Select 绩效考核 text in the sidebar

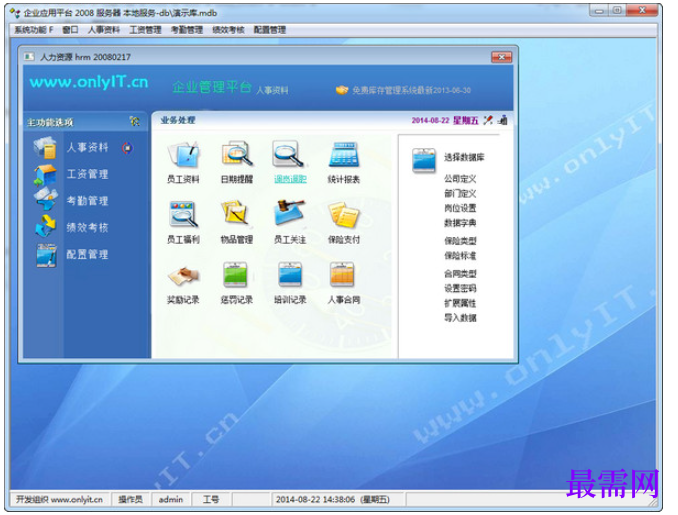[x=87, y=228]
